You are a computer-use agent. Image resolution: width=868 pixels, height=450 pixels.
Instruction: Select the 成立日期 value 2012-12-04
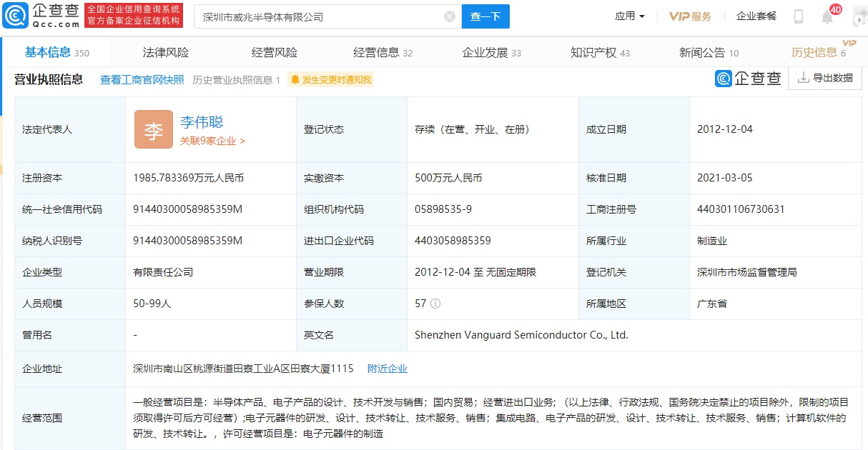[725, 129]
